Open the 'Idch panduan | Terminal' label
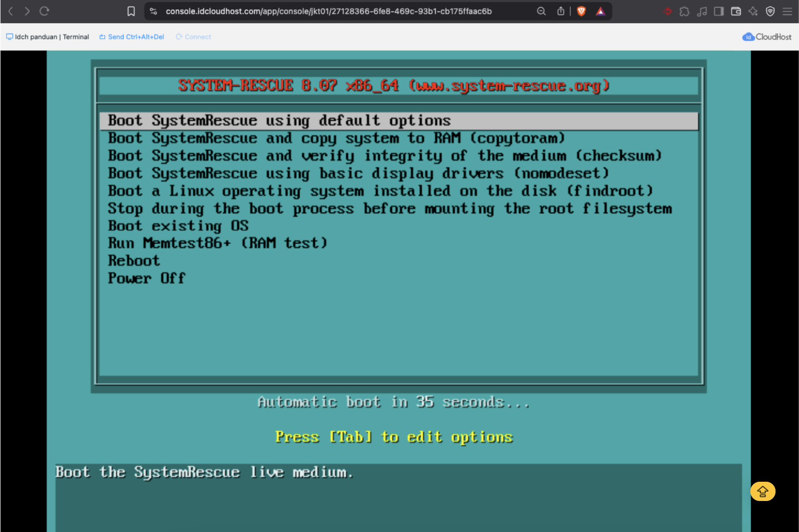Screen dimensions: 799x532 pyautogui.click(x=47, y=37)
